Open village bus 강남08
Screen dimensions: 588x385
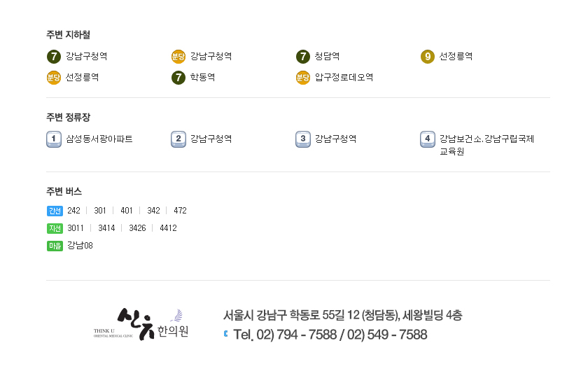coord(80,246)
